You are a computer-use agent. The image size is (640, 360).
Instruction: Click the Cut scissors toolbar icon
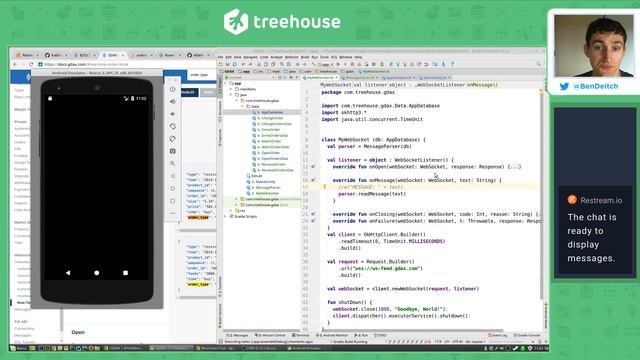(x=259, y=64)
